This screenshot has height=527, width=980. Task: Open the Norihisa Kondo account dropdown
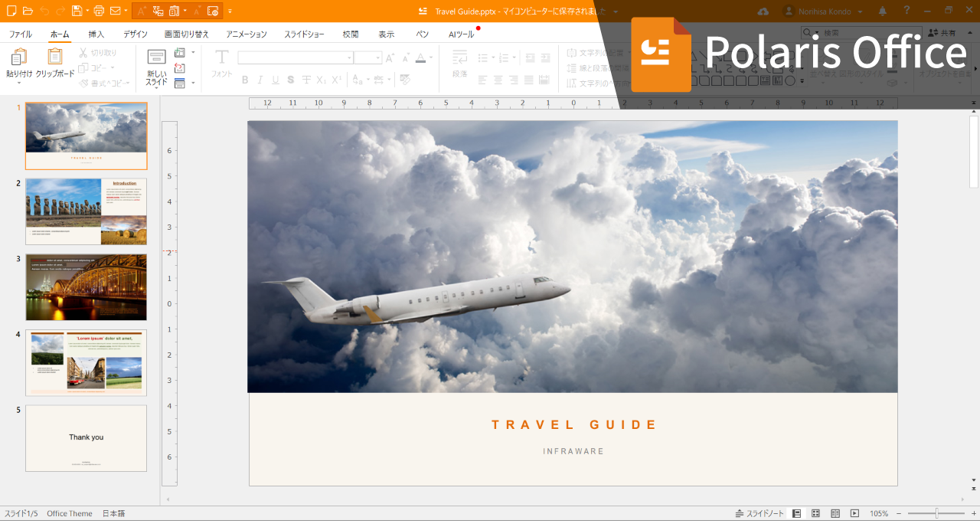point(823,11)
